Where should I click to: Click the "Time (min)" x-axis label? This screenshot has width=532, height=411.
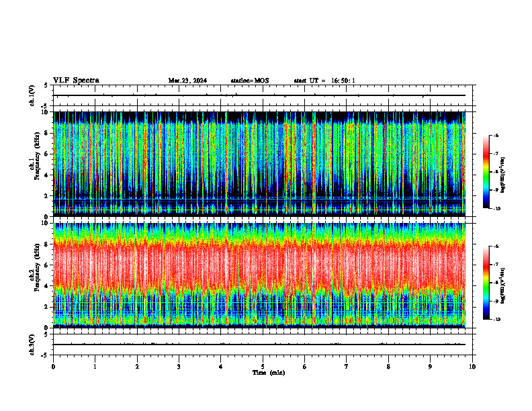269,373
